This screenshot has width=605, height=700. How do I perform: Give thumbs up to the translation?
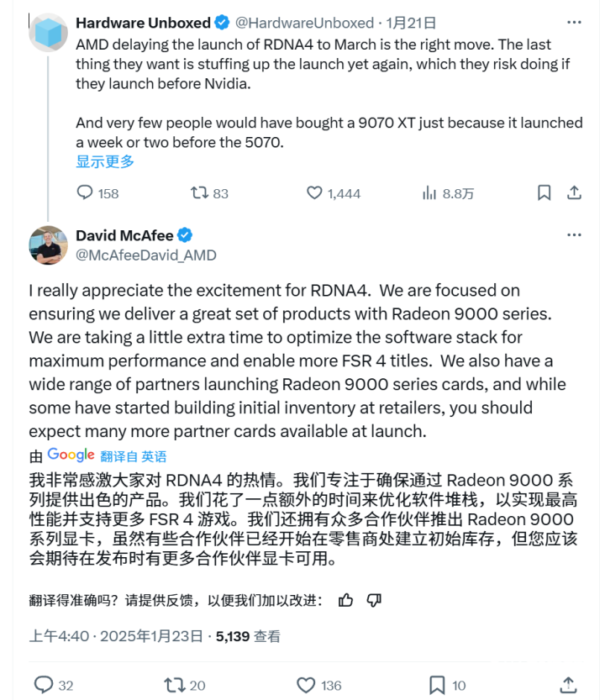345,600
